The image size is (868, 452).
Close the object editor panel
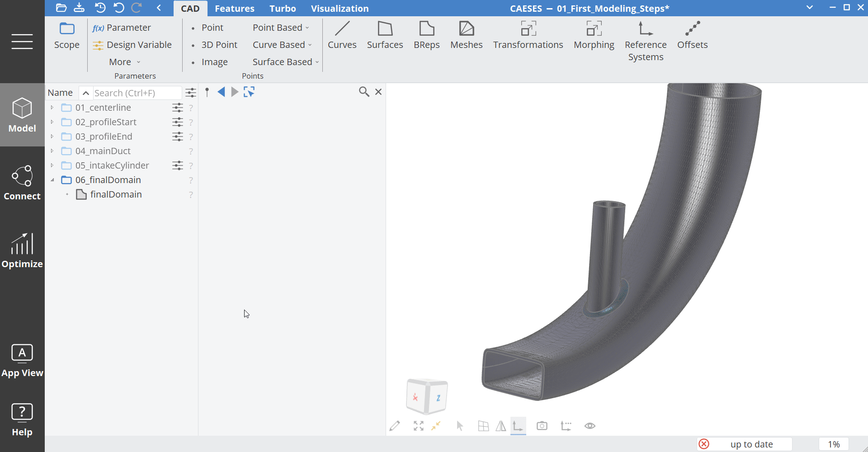(378, 92)
